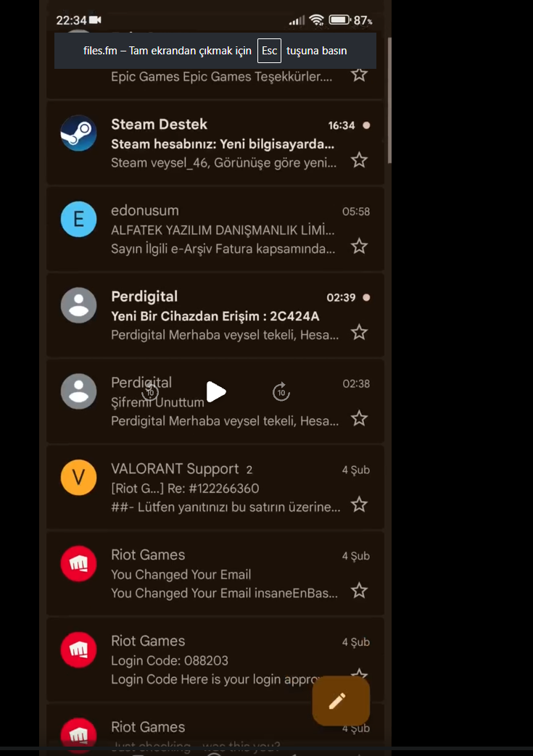Open 'Yeni Bir Cihazdan Erişim : 2C424A' email
The image size is (533, 756).
point(215,316)
